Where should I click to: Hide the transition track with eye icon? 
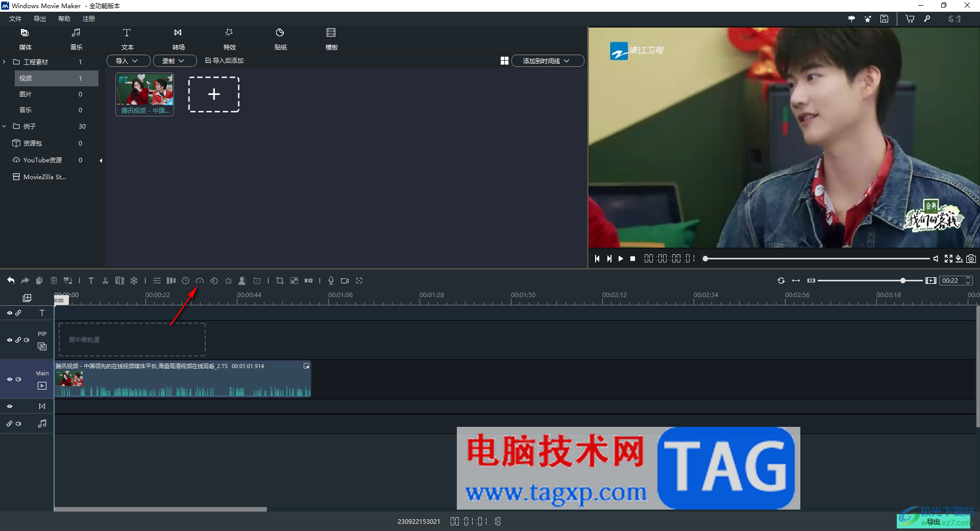[x=9, y=406]
